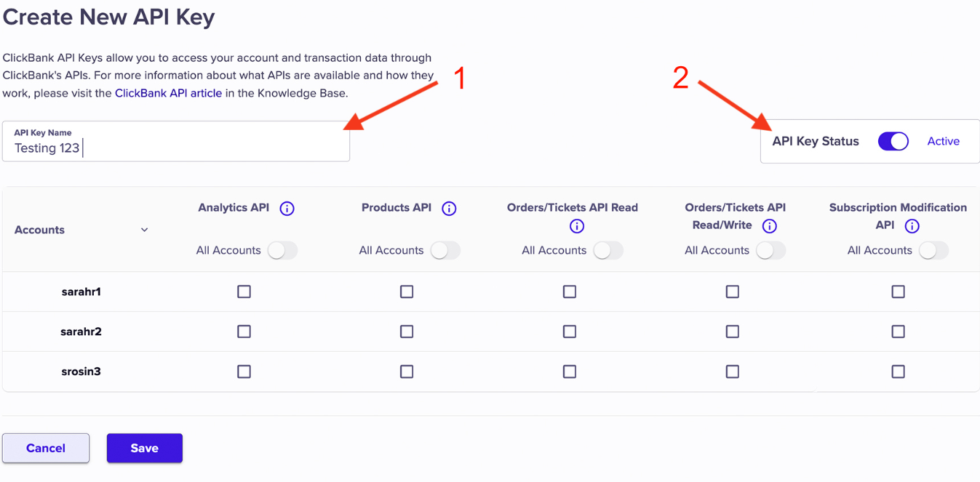Open the Analytics API info icon
This screenshot has height=482, width=980.
[287, 209]
